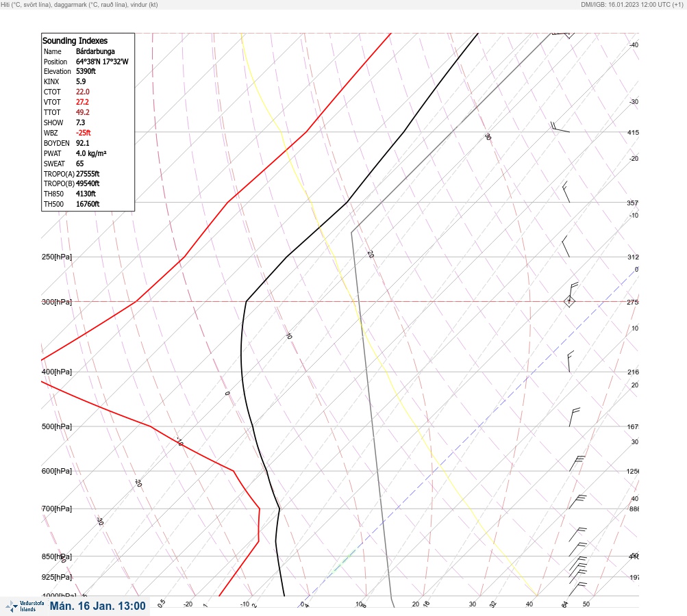Click the diamond marker at 300 hPa

pyautogui.click(x=569, y=301)
